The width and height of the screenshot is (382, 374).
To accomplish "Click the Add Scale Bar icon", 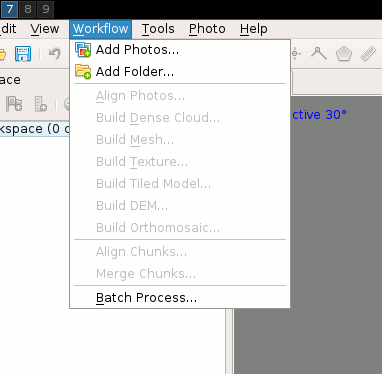I will [x=41, y=104].
